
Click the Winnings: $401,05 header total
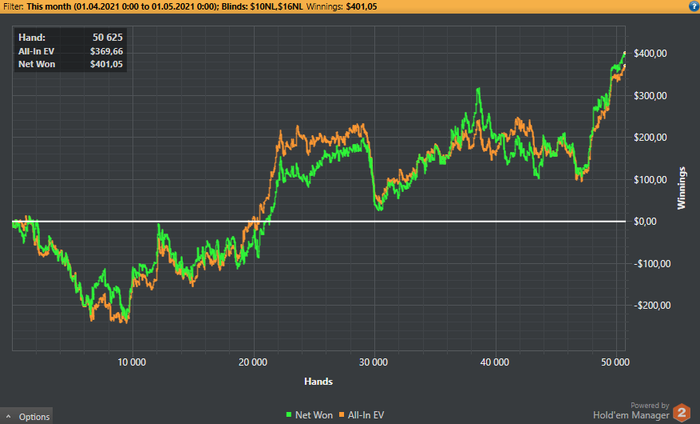pyautogui.click(x=342, y=6)
